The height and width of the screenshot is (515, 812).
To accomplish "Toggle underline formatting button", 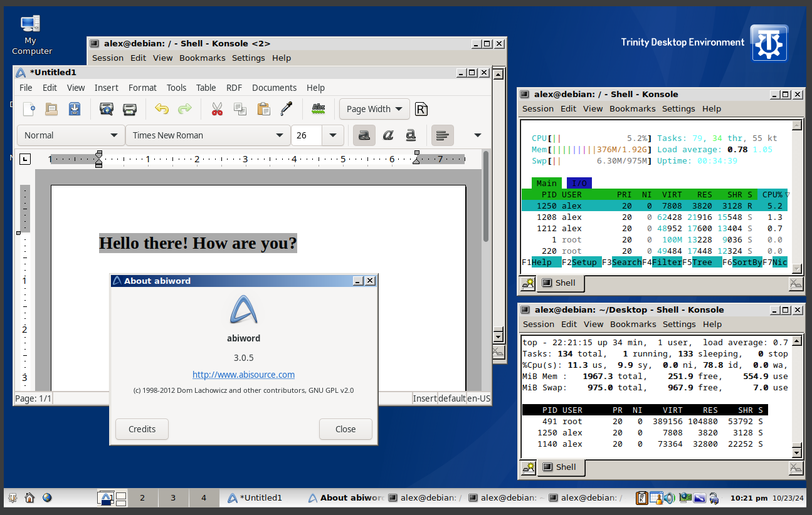I will (x=411, y=135).
